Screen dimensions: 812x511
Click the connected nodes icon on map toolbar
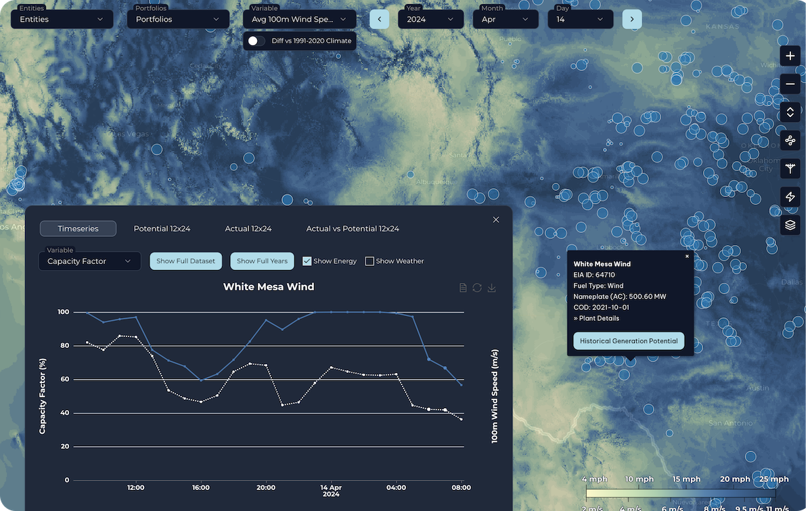point(790,141)
